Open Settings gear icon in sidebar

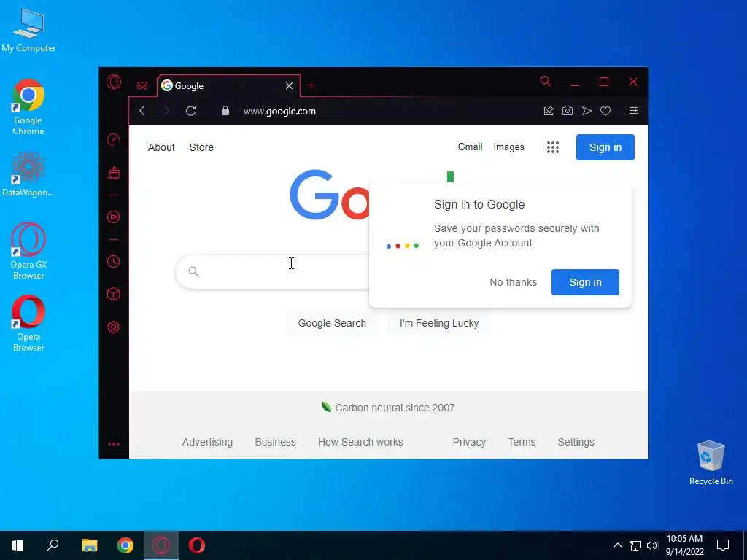pyautogui.click(x=113, y=327)
